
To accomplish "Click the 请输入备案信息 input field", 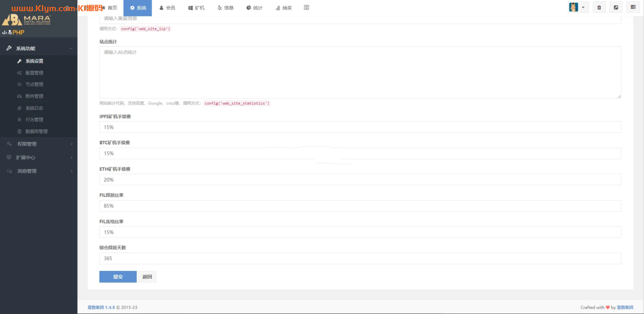I will [x=360, y=19].
